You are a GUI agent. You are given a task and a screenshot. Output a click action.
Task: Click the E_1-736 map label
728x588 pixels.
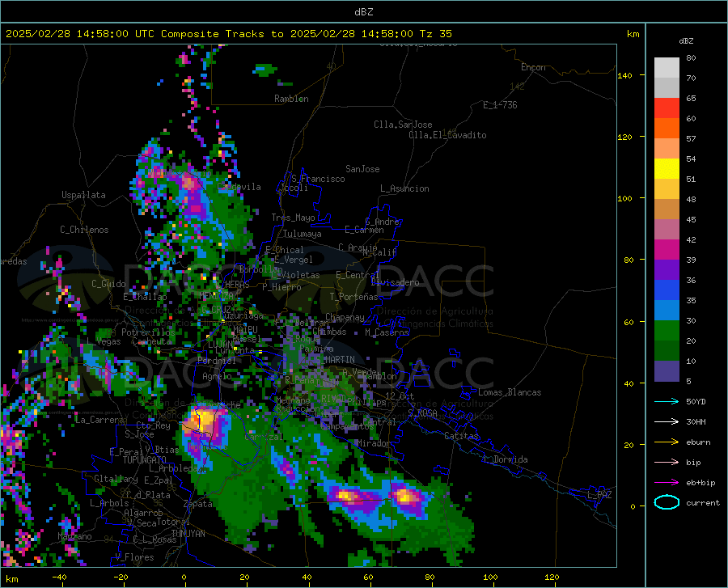tap(500, 105)
